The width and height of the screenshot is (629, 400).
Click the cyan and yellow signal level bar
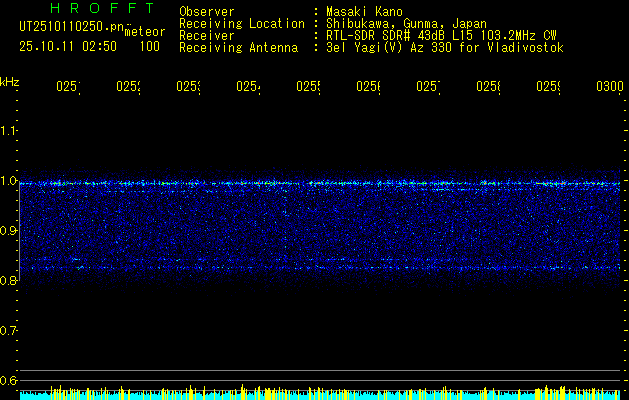tap(320, 392)
